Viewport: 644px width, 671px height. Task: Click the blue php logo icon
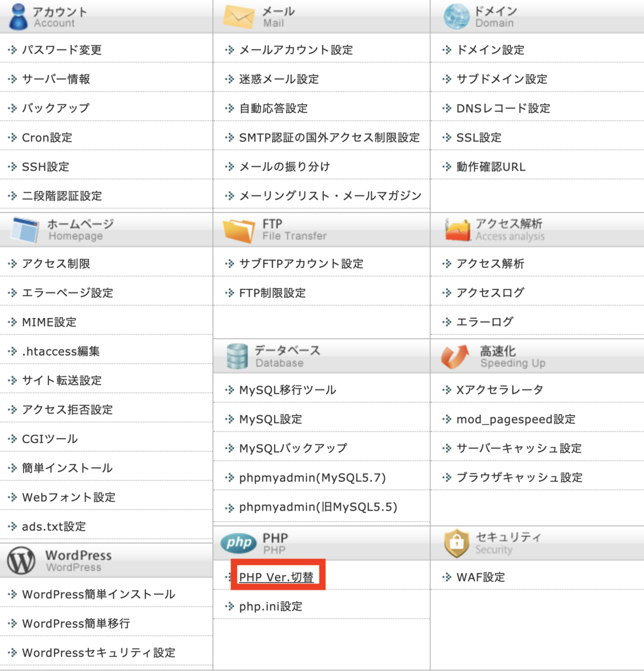239,542
